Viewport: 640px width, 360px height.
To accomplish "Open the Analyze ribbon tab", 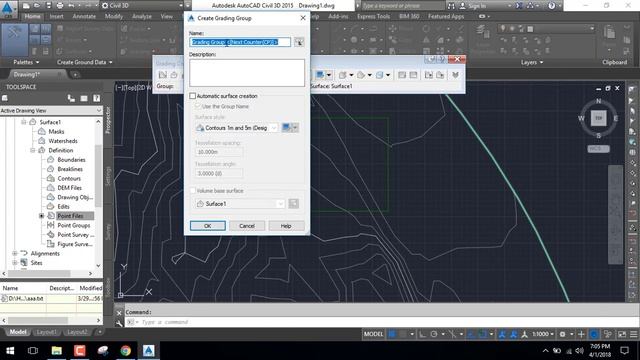I will (142, 16).
